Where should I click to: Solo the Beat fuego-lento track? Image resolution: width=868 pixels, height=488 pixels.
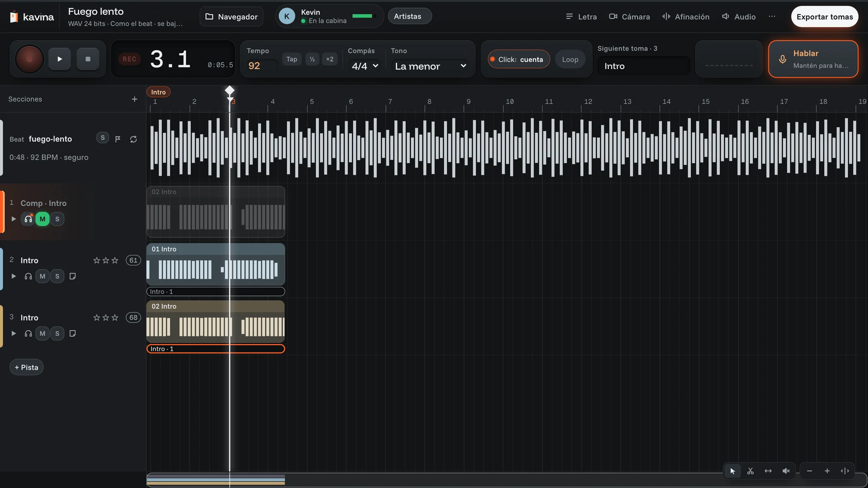[103, 138]
